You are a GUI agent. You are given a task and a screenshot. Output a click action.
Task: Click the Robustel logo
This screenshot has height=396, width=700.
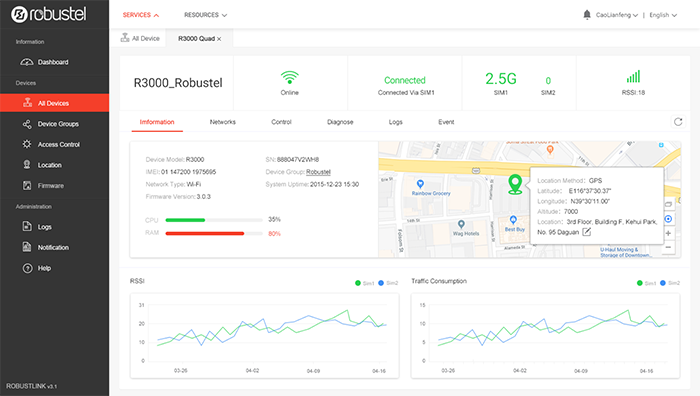[49, 14]
